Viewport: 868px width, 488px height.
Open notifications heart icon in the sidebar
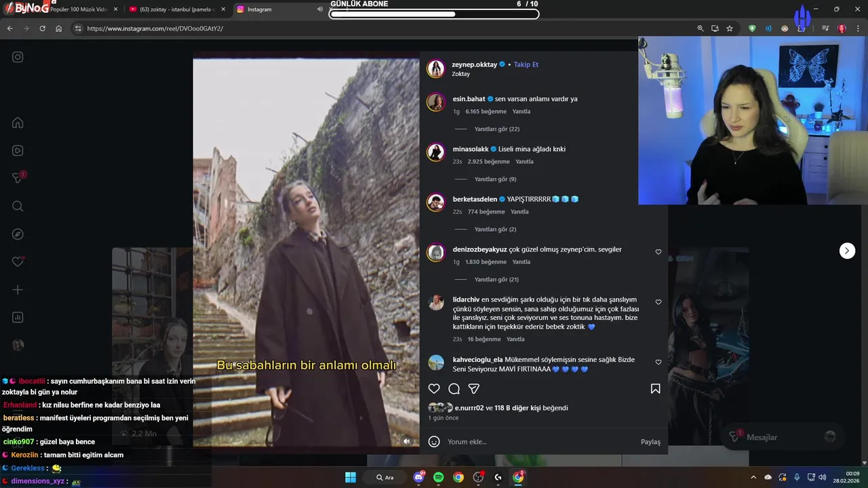tap(18, 262)
